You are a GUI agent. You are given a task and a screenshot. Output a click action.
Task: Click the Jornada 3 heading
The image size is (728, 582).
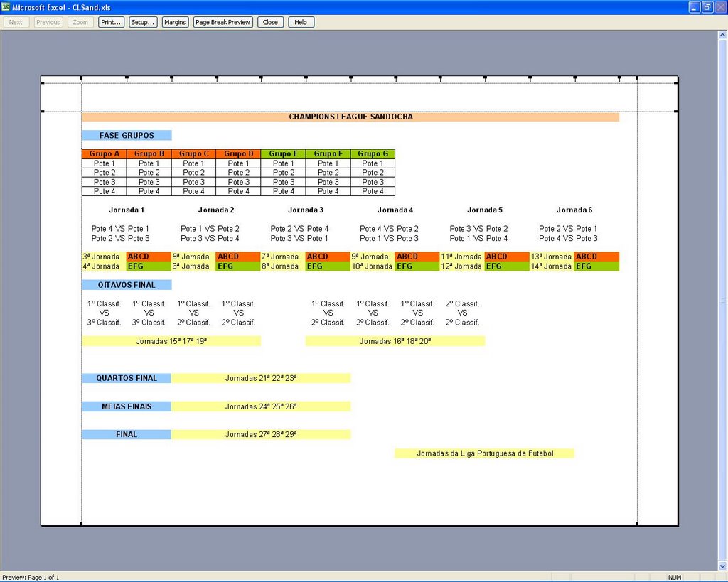point(306,210)
